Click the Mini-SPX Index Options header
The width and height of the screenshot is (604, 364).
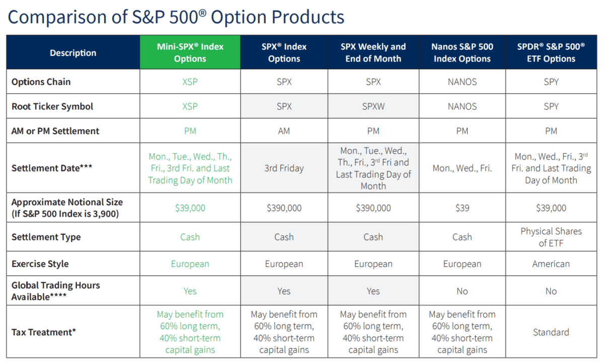coord(190,52)
